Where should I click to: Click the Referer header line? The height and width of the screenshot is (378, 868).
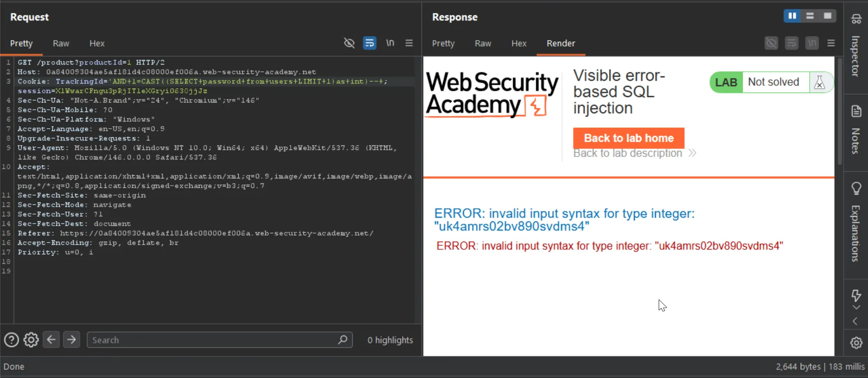tap(195, 233)
